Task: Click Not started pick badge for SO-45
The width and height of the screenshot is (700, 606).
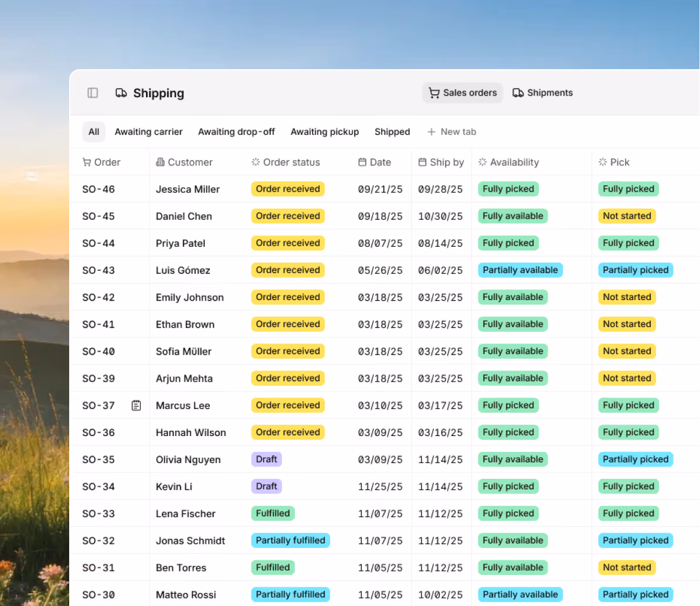Action: click(627, 216)
